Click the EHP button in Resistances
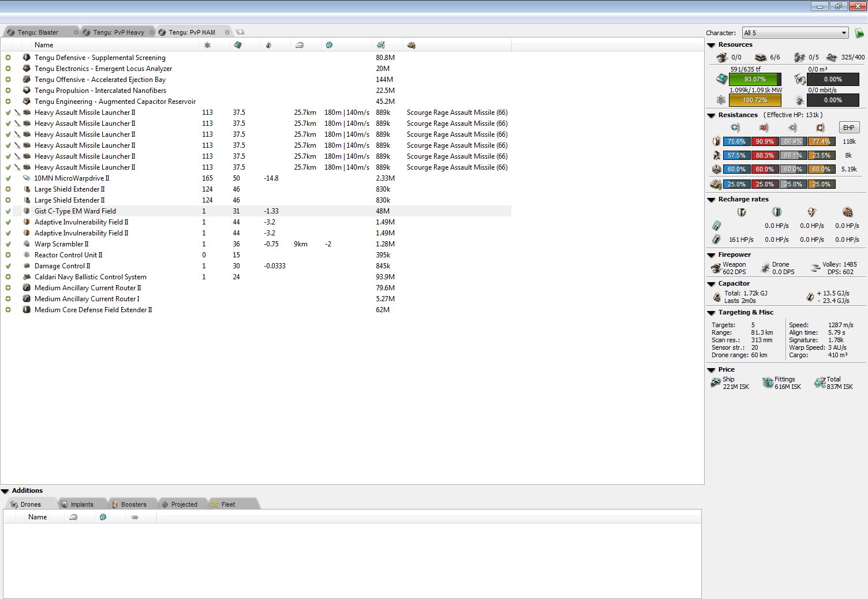 pos(848,128)
